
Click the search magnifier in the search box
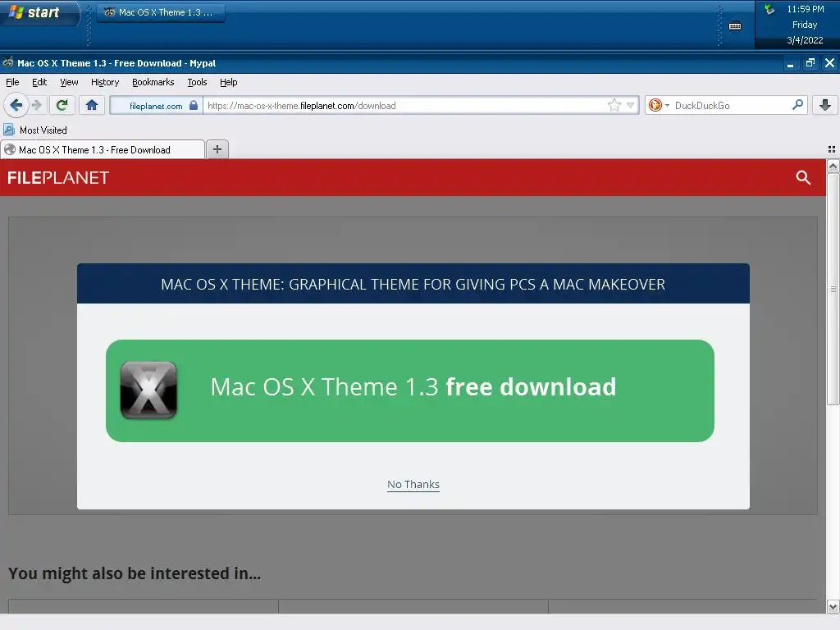click(797, 105)
